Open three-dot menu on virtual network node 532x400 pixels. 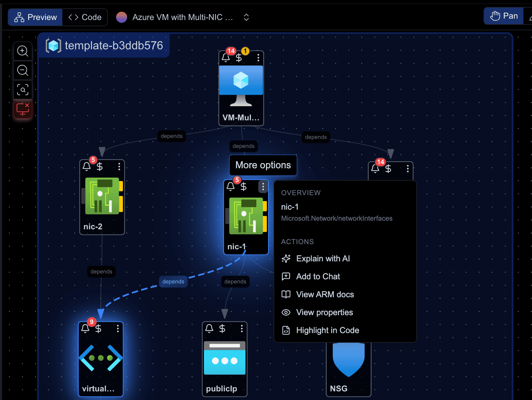click(x=118, y=329)
